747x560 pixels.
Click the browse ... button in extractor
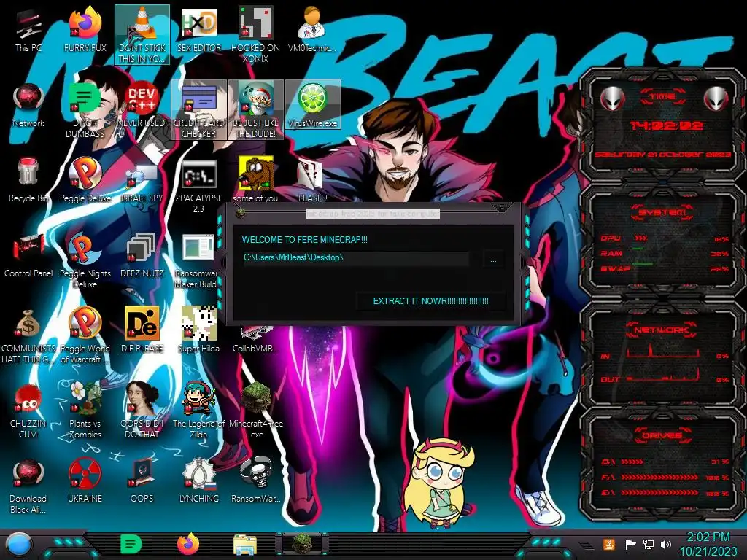pyautogui.click(x=493, y=260)
